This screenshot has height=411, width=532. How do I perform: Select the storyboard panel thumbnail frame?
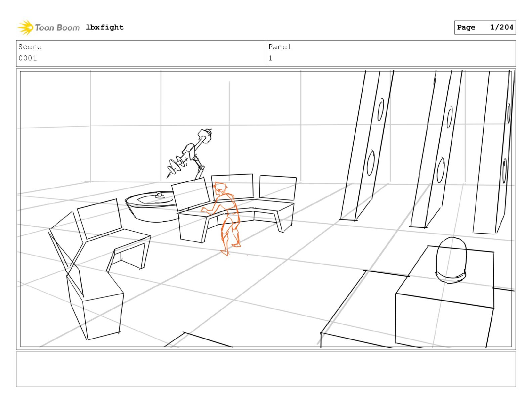266,209
